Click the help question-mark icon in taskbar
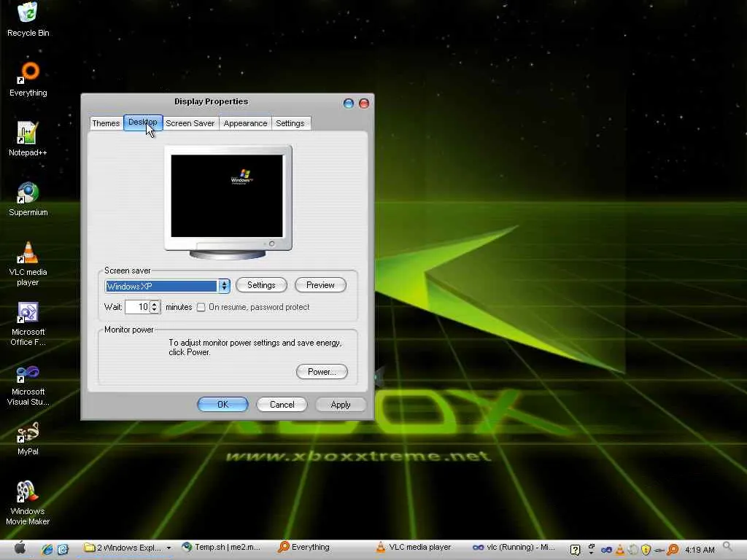 pyautogui.click(x=575, y=550)
